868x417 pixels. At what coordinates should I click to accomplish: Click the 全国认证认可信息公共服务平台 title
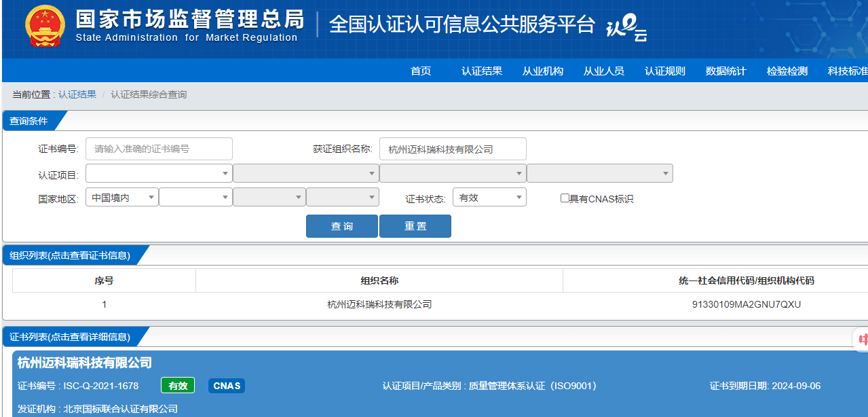click(x=462, y=24)
